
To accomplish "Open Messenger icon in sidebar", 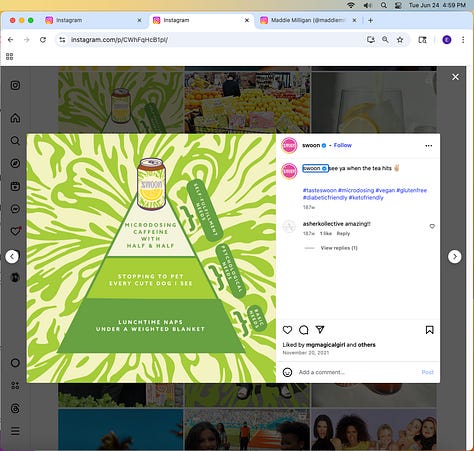I will tap(15, 209).
